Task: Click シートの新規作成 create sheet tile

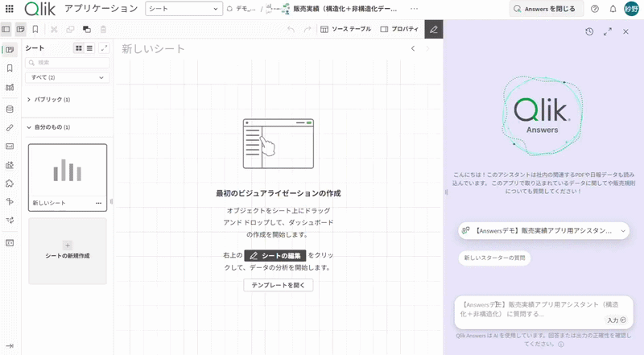Action: coord(68,251)
